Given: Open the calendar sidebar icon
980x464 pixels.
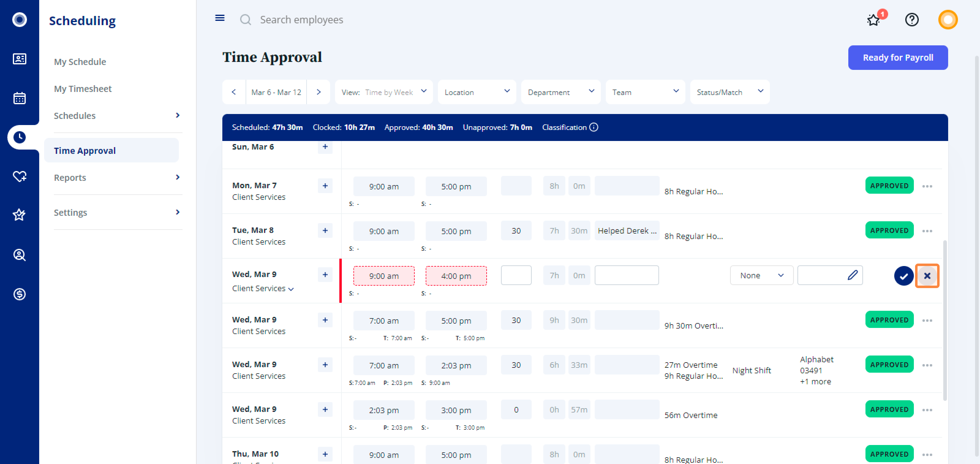Looking at the screenshot, I should click(x=19, y=98).
